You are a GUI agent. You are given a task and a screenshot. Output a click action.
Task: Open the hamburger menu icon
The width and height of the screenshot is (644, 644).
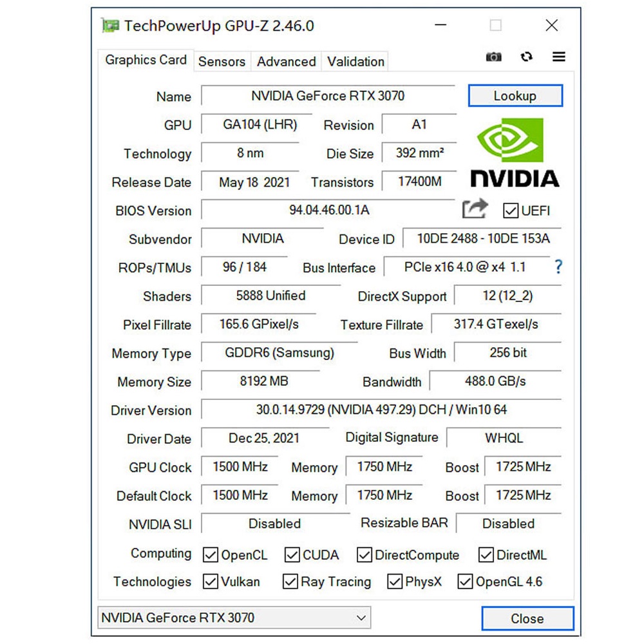tap(559, 57)
